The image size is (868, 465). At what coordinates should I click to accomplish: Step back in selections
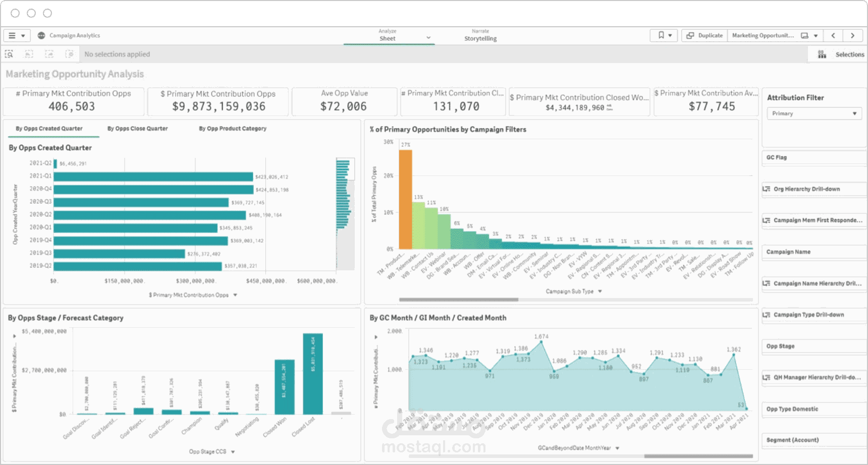29,54
